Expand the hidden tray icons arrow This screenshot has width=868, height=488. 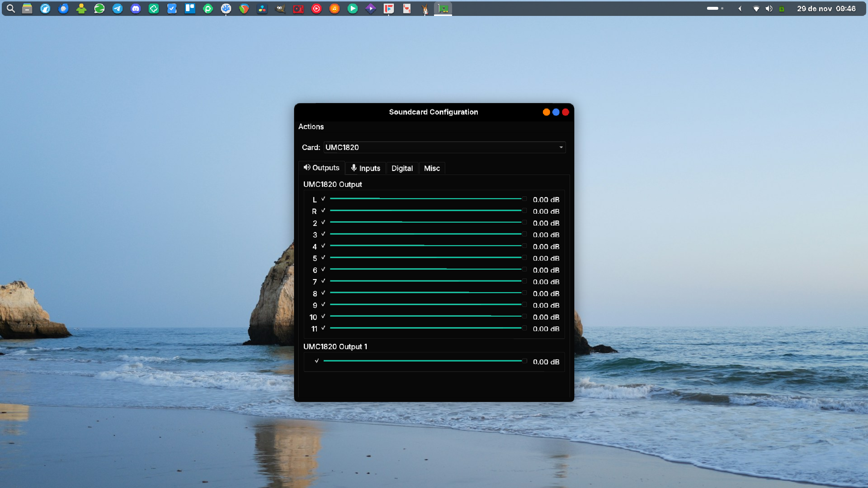[740, 8]
